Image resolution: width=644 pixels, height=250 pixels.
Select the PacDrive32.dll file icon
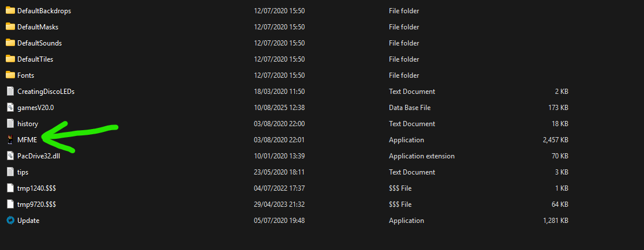pyautogui.click(x=10, y=156)
